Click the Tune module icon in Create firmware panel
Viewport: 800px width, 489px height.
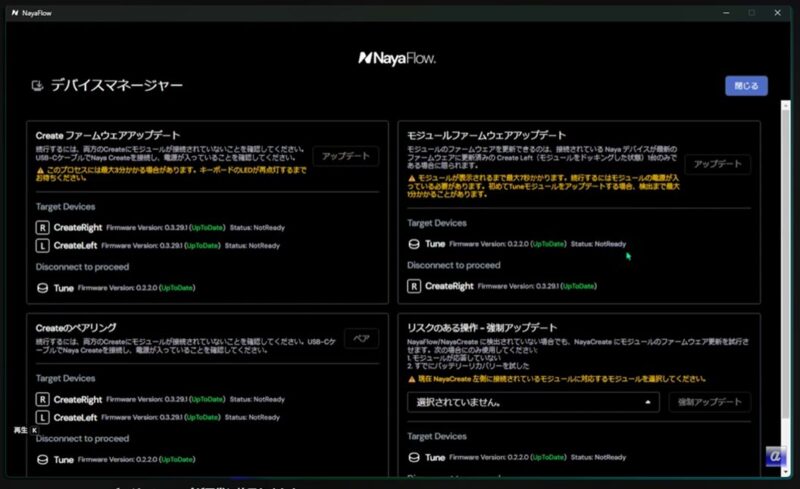pyautogui.click(x=42, y=288)
